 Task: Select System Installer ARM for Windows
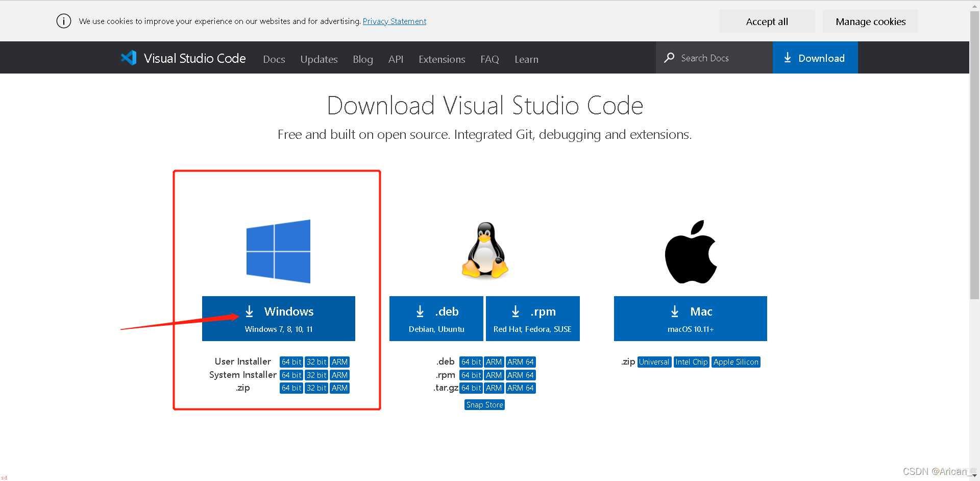pyautogui.click(x=339, y=375)
